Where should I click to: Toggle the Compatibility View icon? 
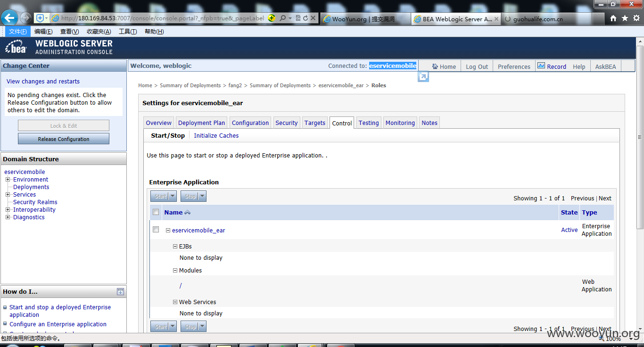pos(298,18)
